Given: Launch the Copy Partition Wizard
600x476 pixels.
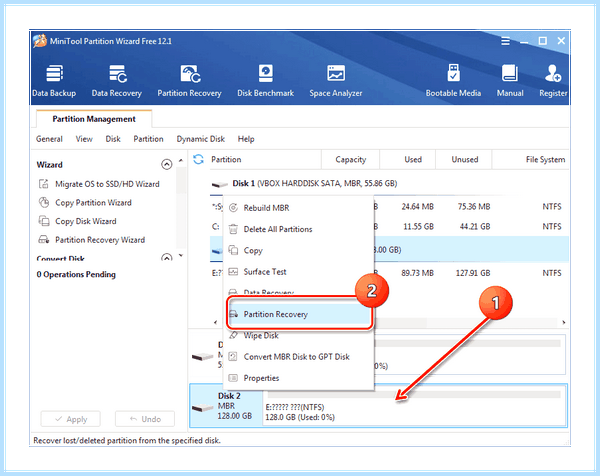Looking at the screenshot, I should click(x=93, y=202).
